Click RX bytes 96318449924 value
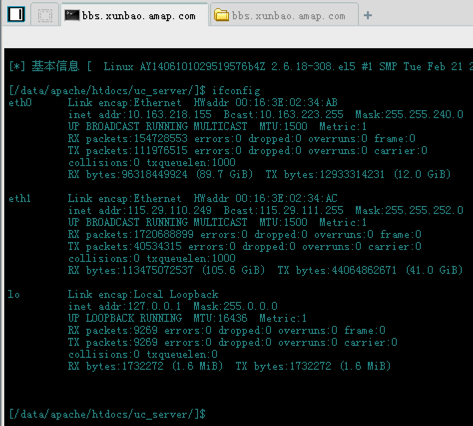Viewport: 473px width, 426px height. coord(155,174)
